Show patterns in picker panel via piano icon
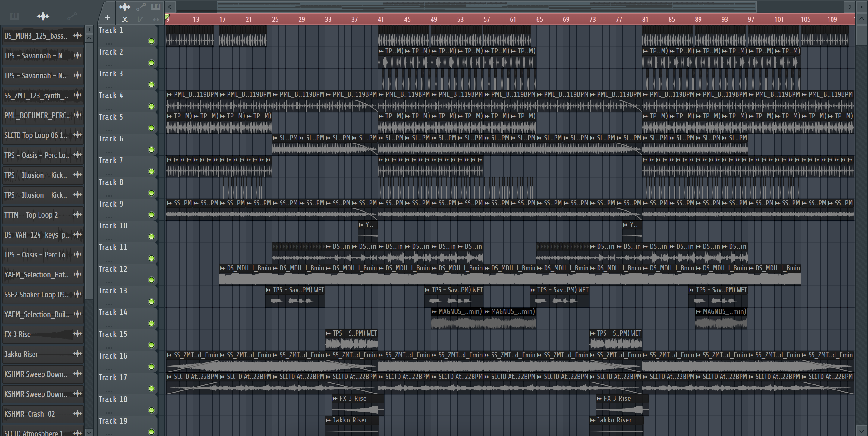The image size is (868, 436). [14, 16]
